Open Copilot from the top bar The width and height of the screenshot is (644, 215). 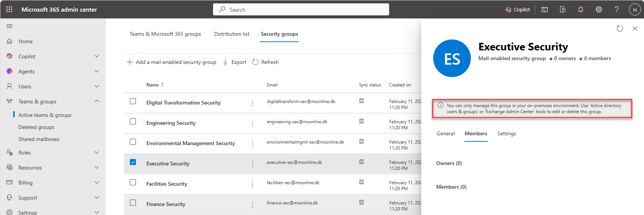[518, 9]
